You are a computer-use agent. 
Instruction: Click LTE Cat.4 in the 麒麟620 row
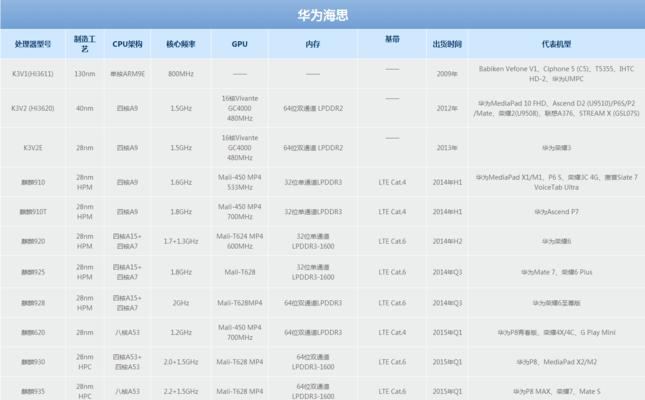click(x=392, y=333)
